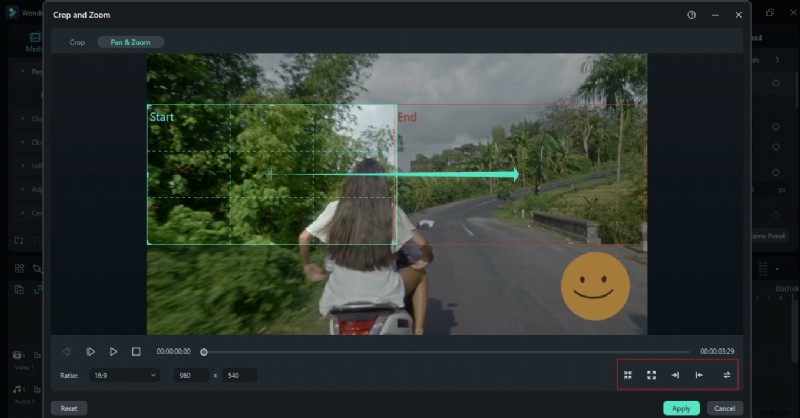The height and width of the screenshot is (418, 800).
Task: Open the Ratio 16:9 dropdown
Action: [x=124, y=375]
